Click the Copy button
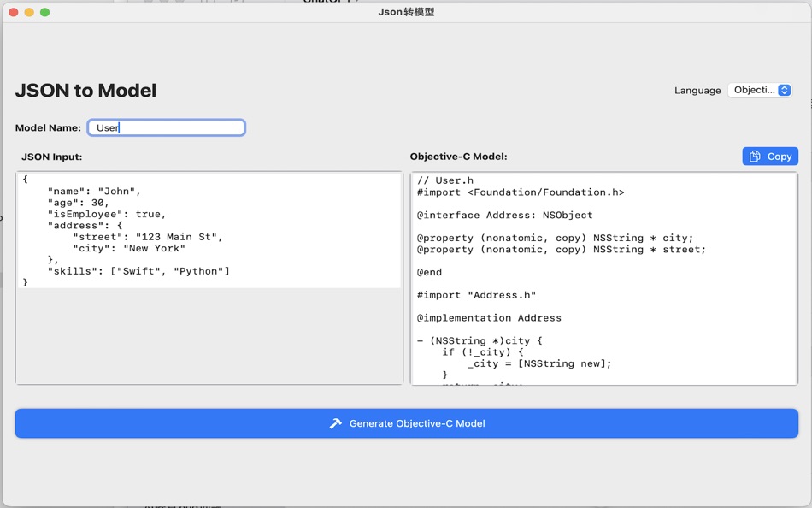This screenshot has width=812, height=508. click(768, 156)
